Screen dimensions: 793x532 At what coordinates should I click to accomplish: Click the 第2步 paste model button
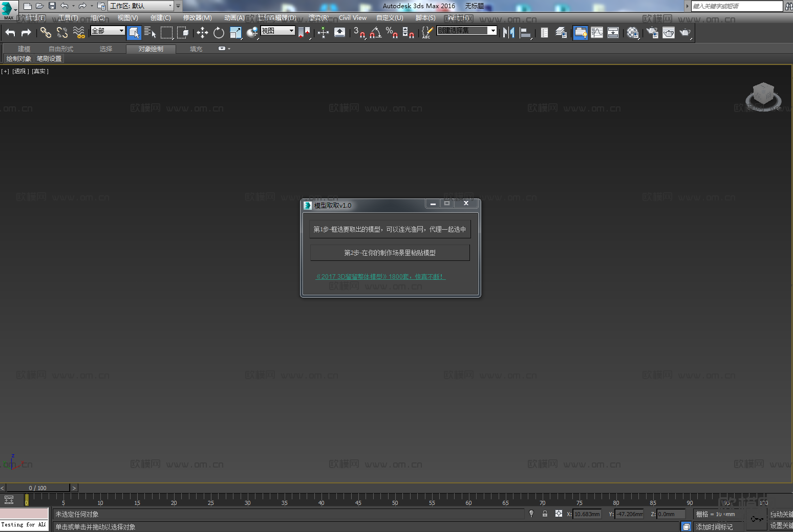point(390,253)
